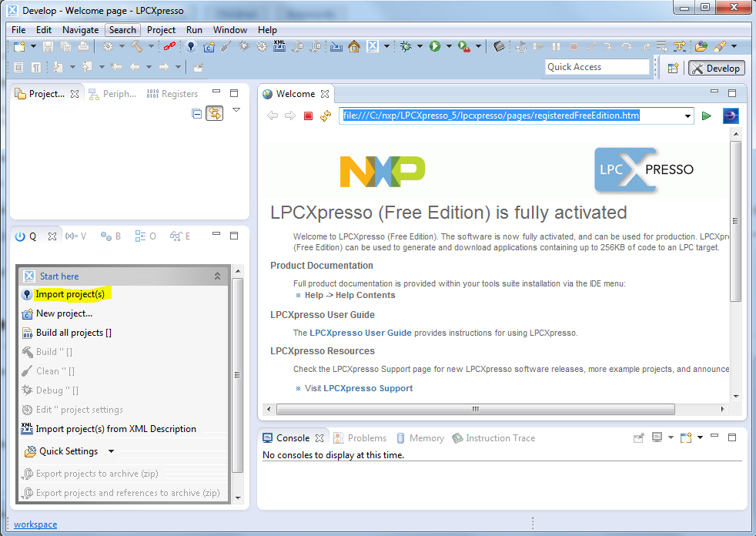Refresh the Welcome browser page
The height and width of the screenshot is (536, 756).
[x=326, y=116]
